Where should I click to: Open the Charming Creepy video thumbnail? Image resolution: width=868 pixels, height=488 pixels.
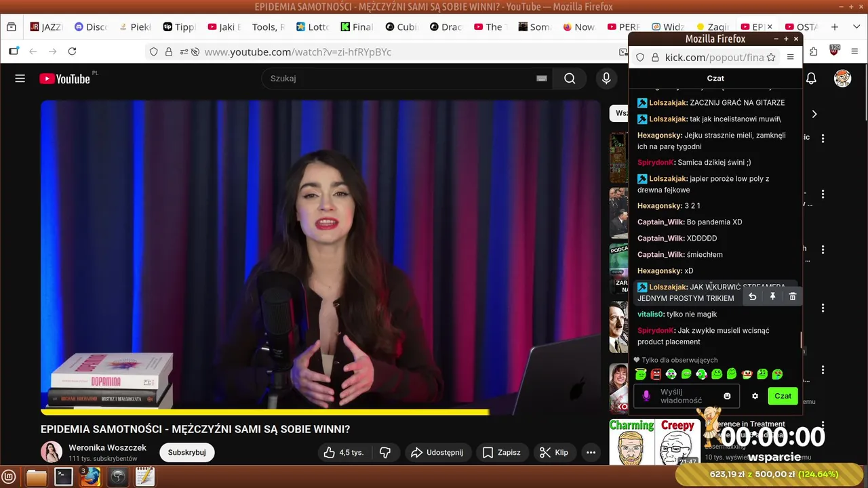(x=654, y=441)
